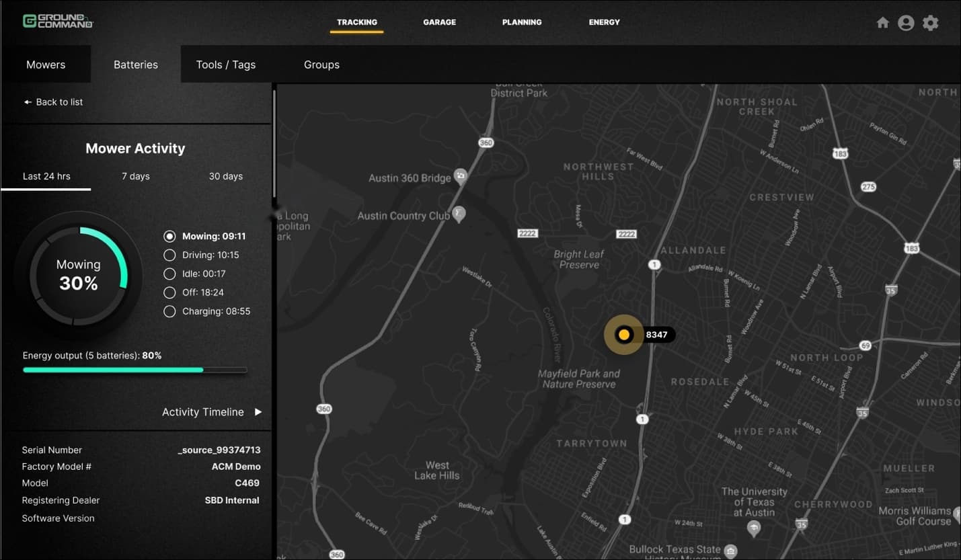The image size is (961, 560).
Task: Open the settings gear icon
Action: [x=930, y=23]
